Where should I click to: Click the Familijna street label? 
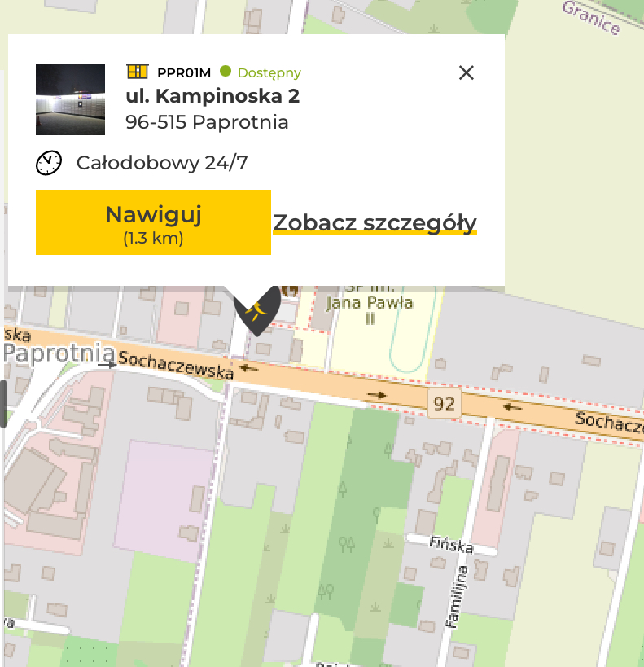click(456, 596)
